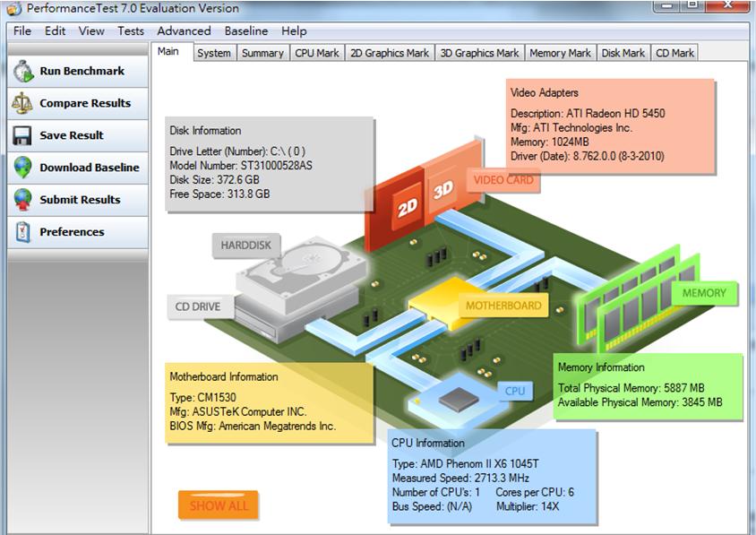Switch to the Memory Mark tab
756x535 pixels.
[x=560, y=53]
